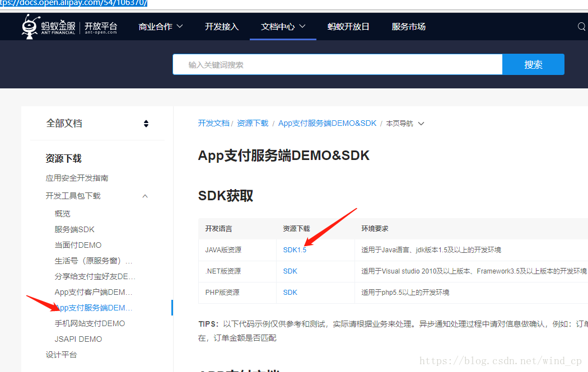Click the SDK获取 section heading
Viewport: 588px width, 372px height.
226,196
